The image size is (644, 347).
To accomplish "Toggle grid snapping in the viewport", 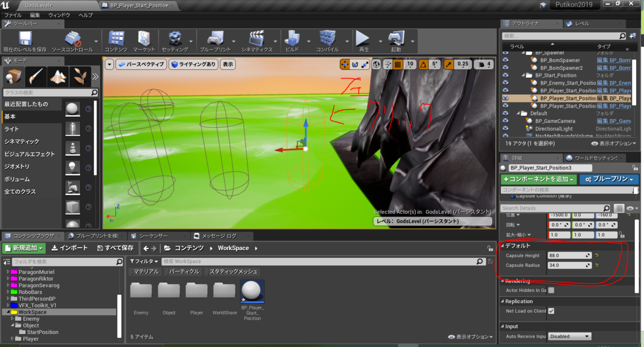I will [398, 64].
